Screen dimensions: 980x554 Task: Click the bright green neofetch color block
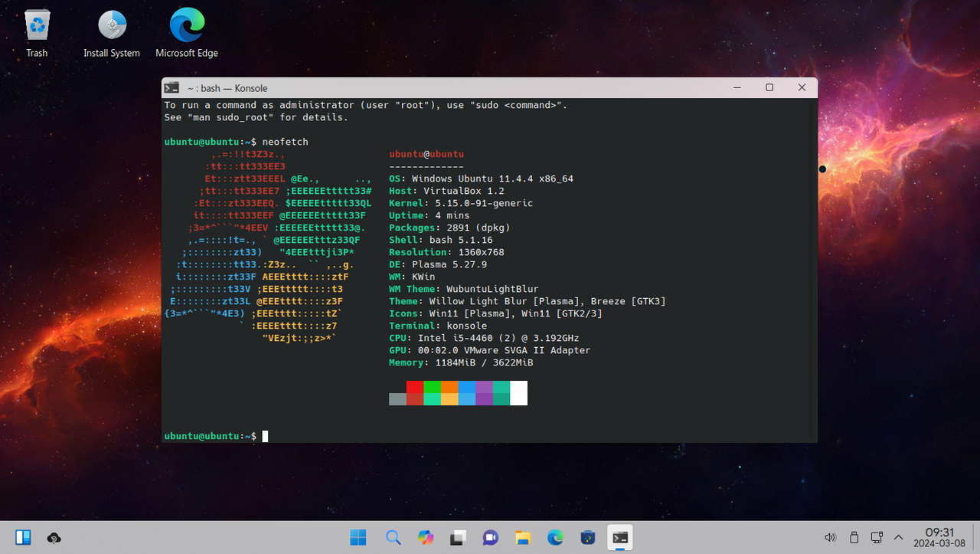[x=432, y=387]
